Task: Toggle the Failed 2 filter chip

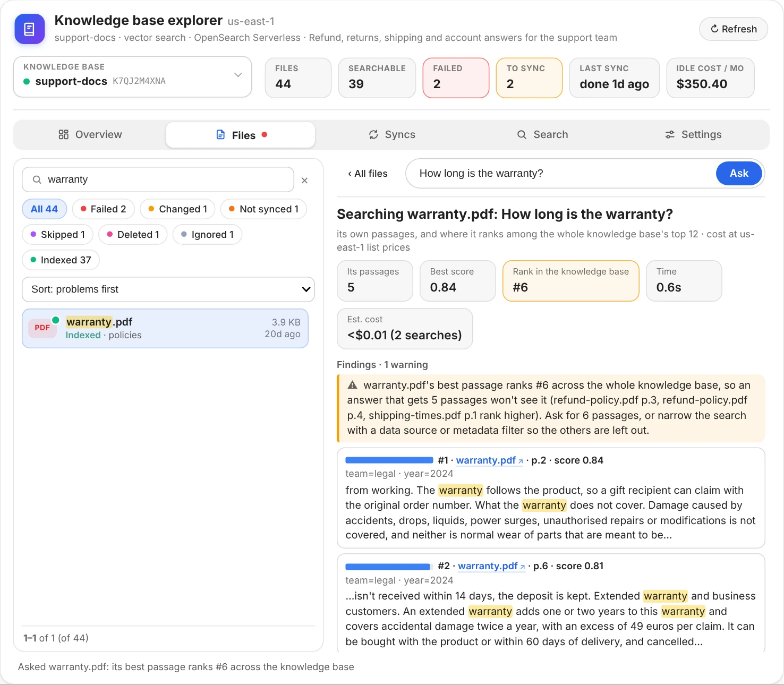Action: (103, 209)
